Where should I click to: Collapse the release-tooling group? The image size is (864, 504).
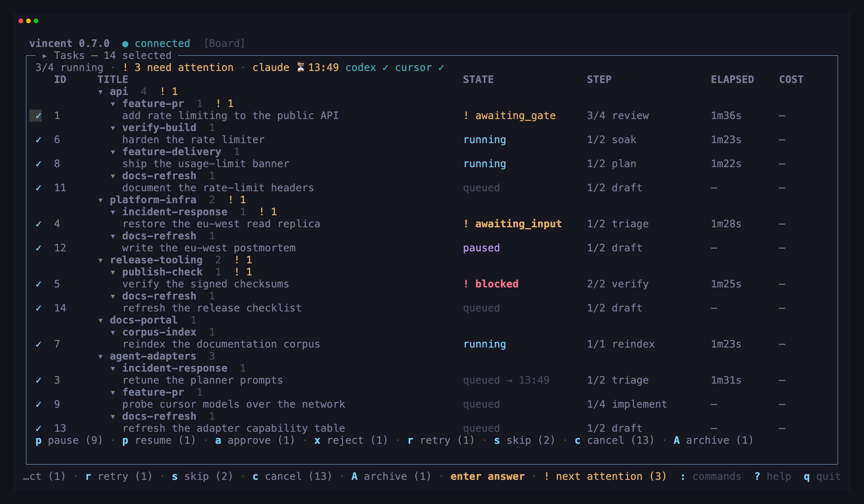[100, 261]
